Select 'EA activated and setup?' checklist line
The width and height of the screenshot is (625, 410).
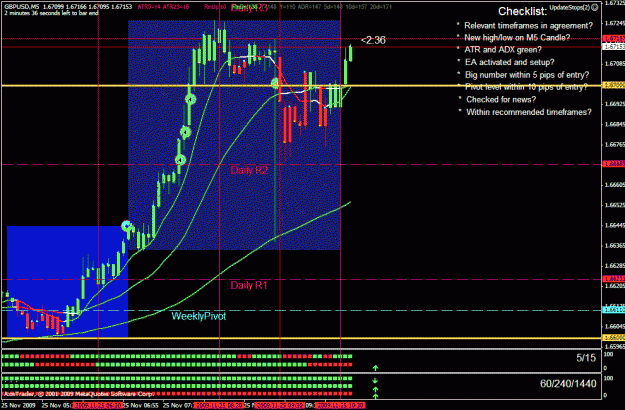click(509, 63)
